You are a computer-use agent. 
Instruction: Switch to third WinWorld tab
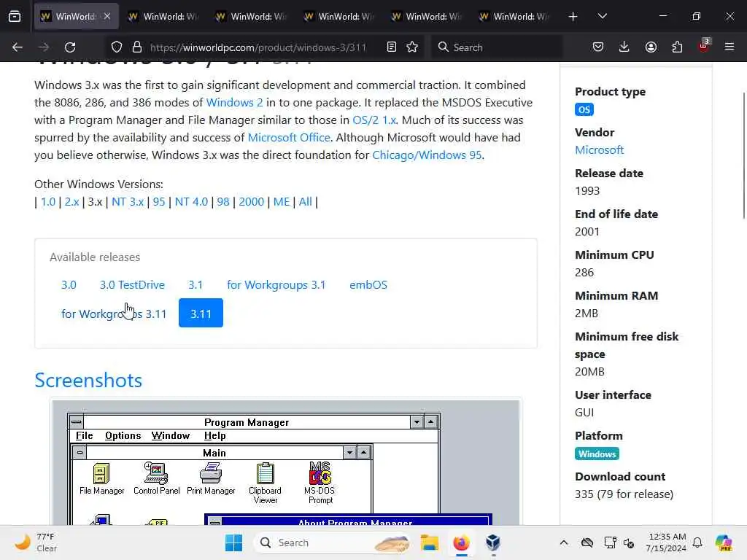coord(252,17)
